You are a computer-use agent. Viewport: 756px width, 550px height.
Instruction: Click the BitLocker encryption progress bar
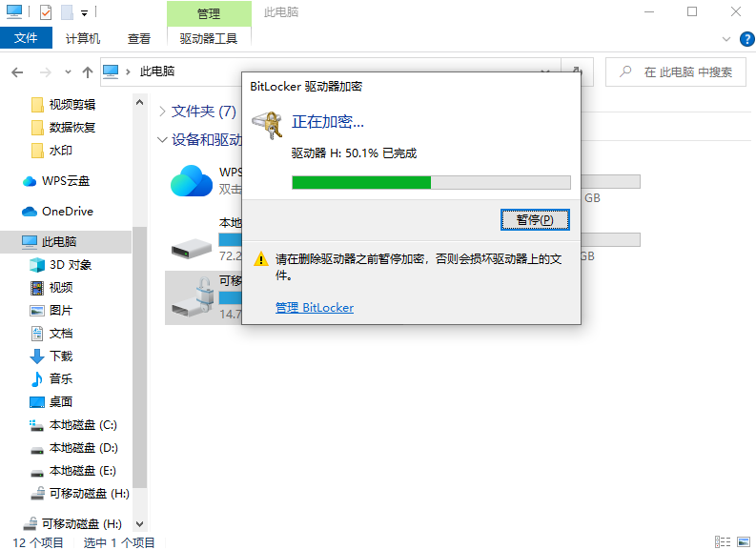coord(431,183)
